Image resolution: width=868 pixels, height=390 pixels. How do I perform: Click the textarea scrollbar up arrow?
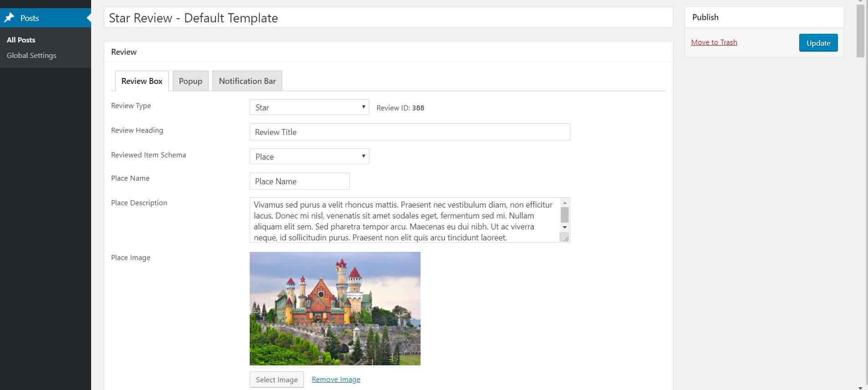coord(565,203)
